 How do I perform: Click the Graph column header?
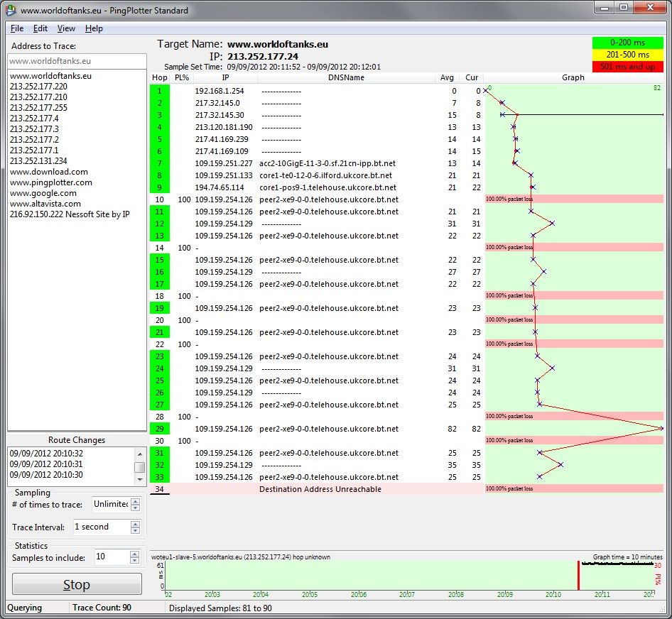coord(573,77)
